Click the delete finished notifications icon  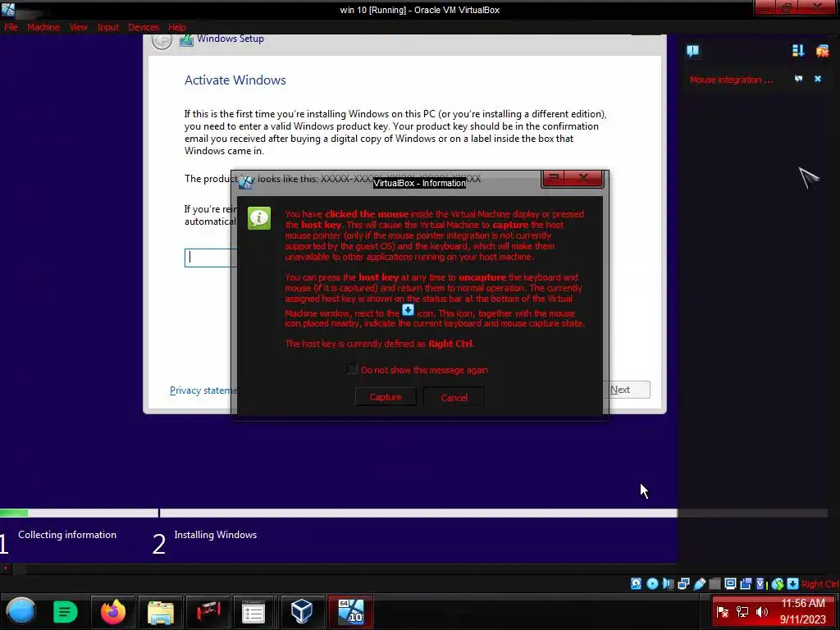point(822,51)
